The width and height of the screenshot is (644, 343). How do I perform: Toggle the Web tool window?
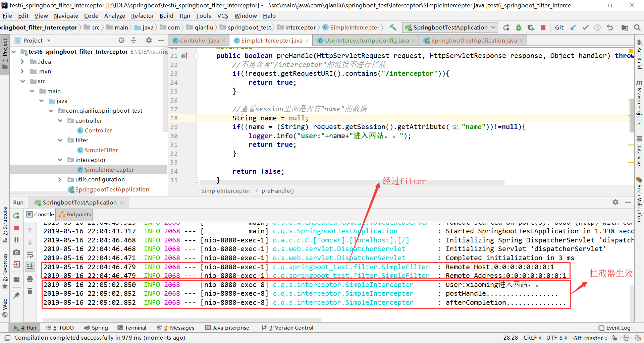point(5,308)
